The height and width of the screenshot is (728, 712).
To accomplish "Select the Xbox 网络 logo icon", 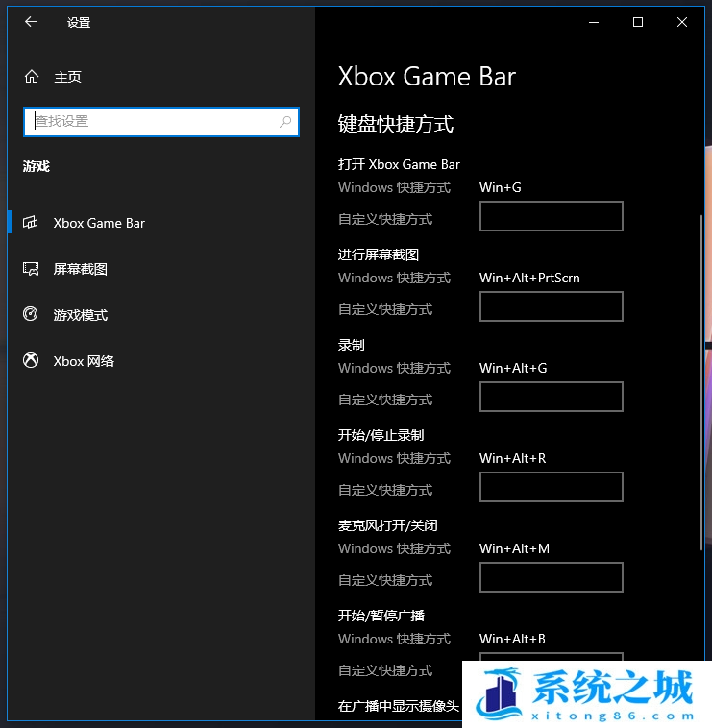I will (31, 360).
